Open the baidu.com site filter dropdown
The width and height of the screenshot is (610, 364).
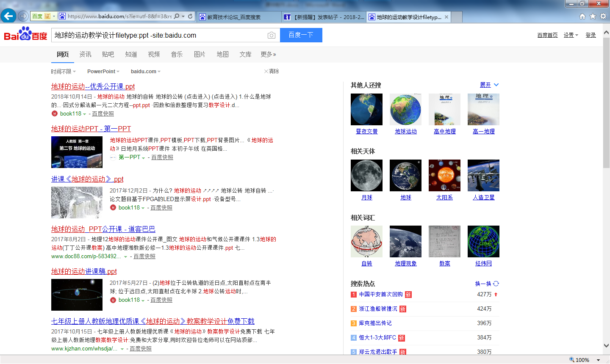(146, 72)
